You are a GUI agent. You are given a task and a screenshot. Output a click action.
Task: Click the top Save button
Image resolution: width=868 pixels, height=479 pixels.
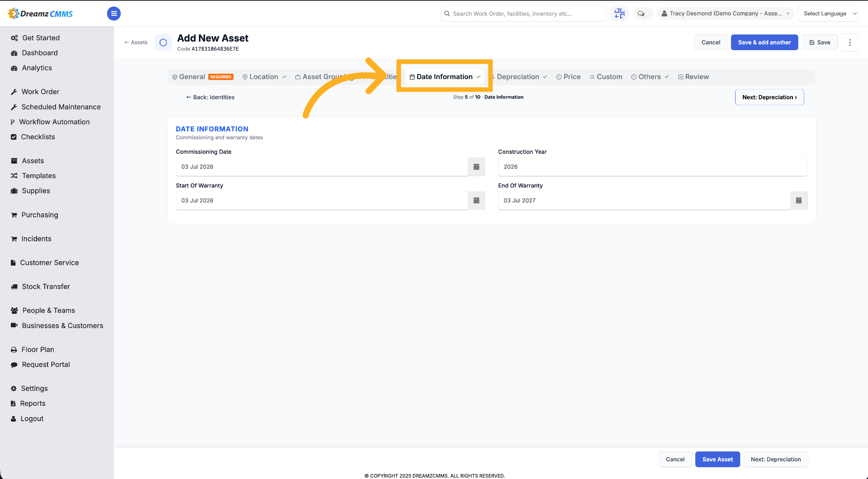(x=820, y=42)
